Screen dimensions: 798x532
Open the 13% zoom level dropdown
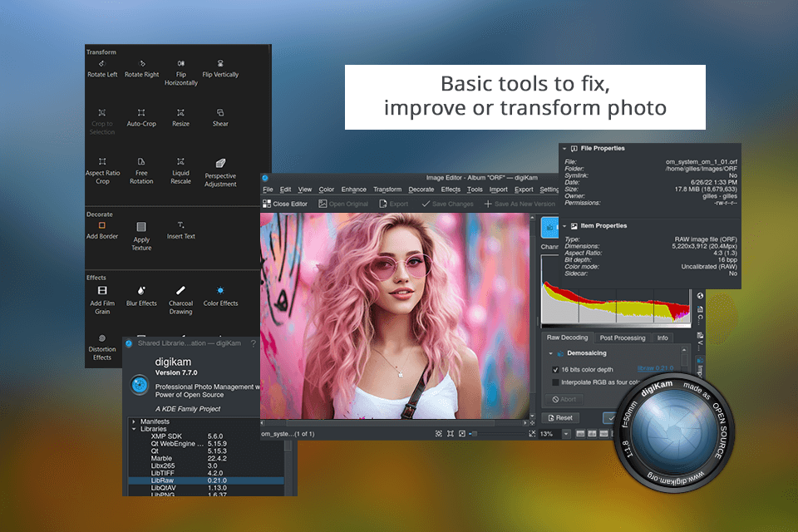tap(566, 434)
